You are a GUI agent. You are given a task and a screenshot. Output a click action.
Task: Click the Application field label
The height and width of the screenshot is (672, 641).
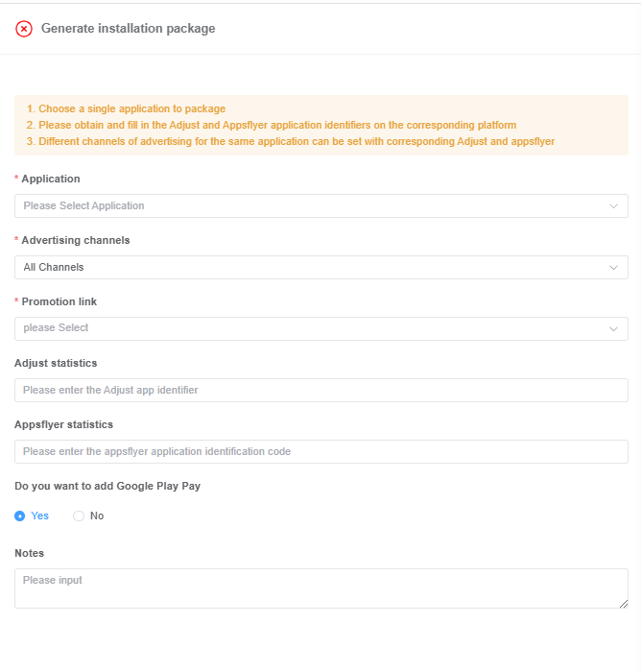click(x=51, y=179)
